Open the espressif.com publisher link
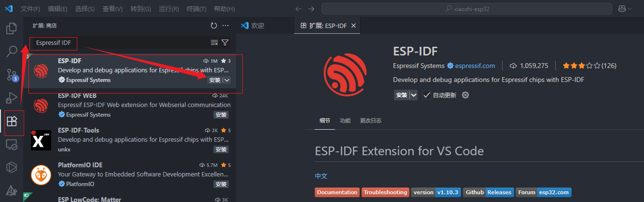This screenshot has height=202, width=644. click(475, 66)
